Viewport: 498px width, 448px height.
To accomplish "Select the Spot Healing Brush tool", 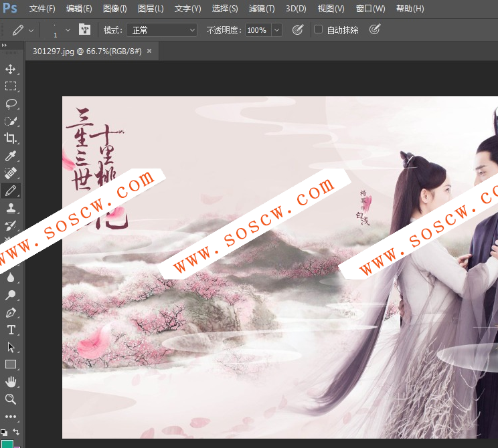I will coord(11,173).
